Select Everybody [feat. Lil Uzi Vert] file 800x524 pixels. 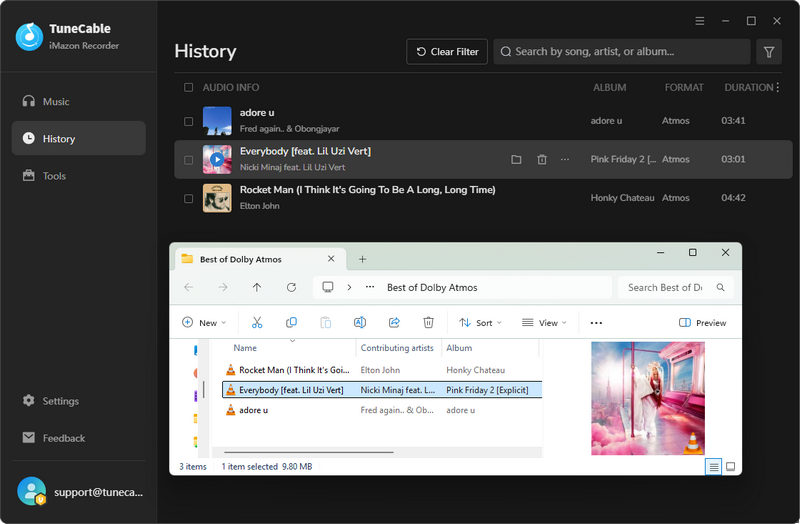(x=382, y=390)
